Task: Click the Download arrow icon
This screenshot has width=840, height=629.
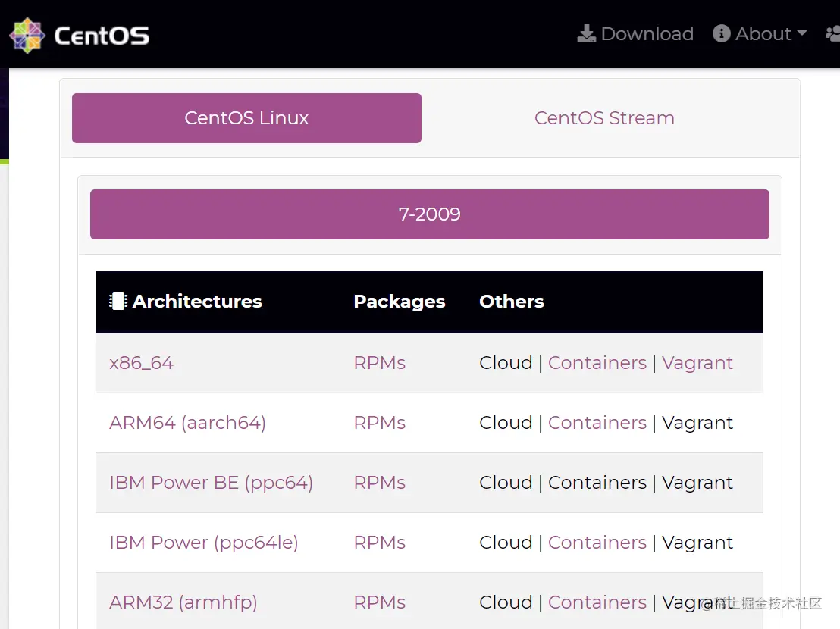Action: [x=587, y=34]
